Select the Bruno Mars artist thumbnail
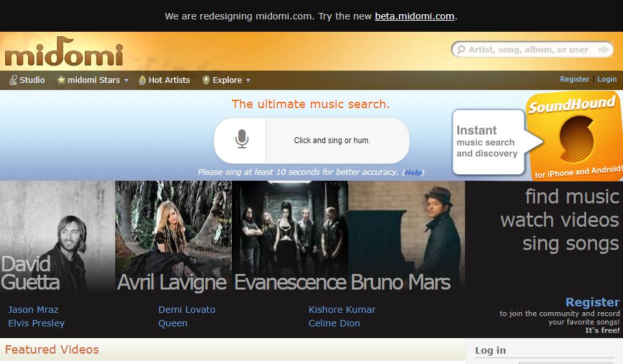This screenshot has width=623, height=364. (407, 237)
